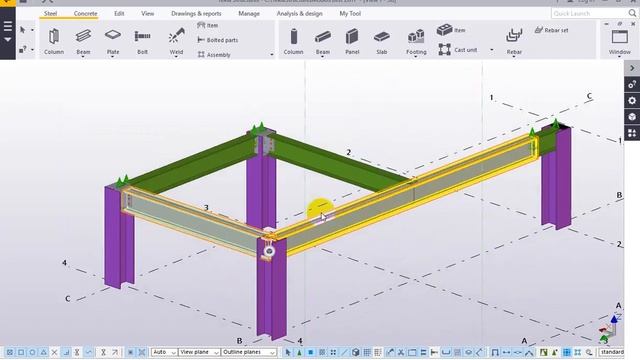Open the side pane icon above the gear

(x=632, y=84)
